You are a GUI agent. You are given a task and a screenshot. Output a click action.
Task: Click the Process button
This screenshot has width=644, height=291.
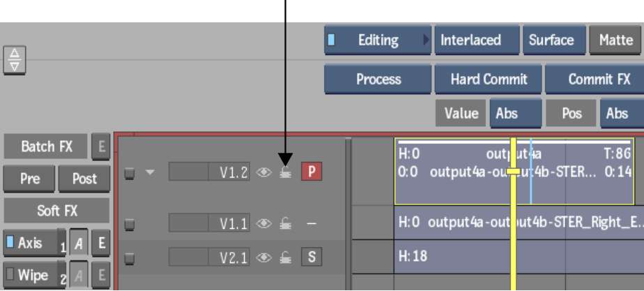pyautogui.click(x=378, y=79)
